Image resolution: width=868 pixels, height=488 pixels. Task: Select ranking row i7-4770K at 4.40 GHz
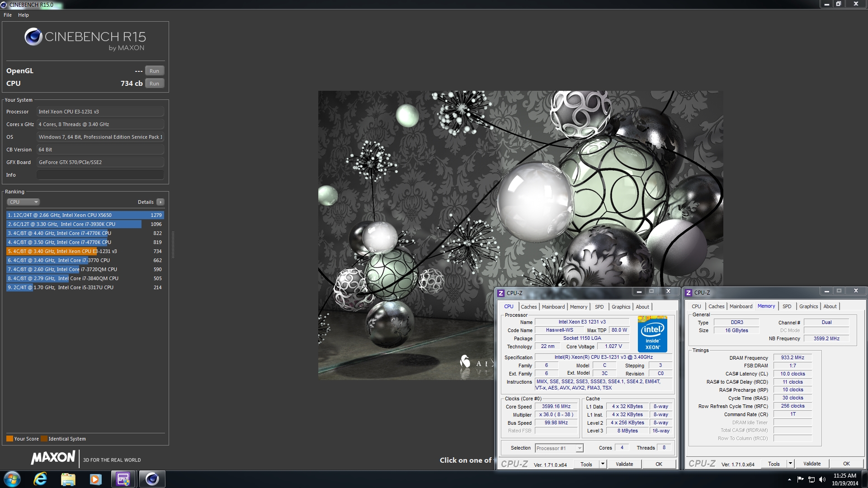[85, 233]
